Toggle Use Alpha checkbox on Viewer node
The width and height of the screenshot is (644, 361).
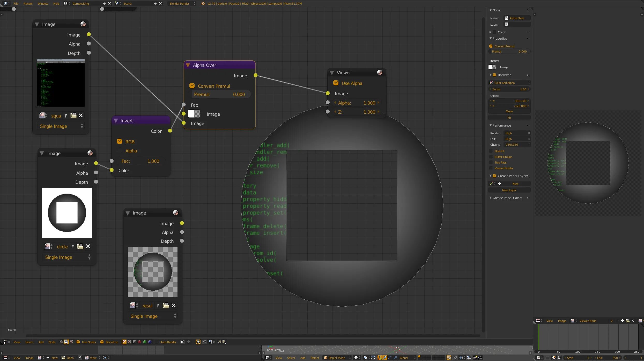(336, 83)
